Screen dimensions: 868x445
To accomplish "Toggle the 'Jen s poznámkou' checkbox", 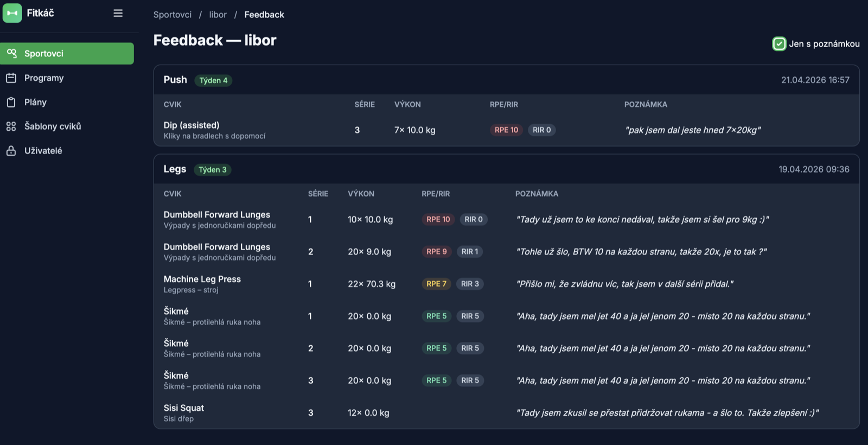I will click(x=779, y=44).
